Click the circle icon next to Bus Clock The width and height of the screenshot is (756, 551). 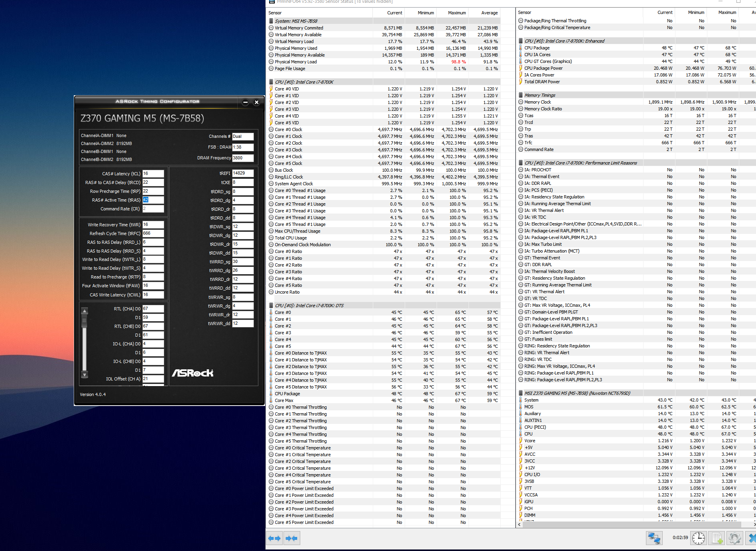[x=271, y=170]
